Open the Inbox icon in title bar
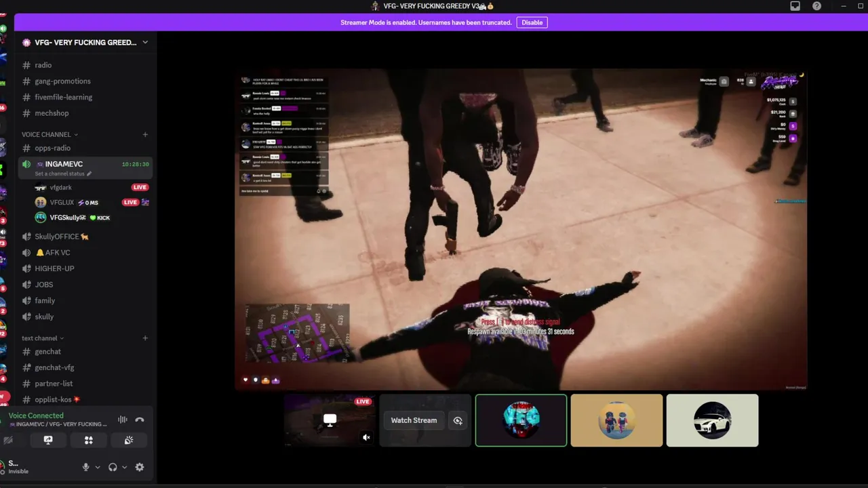Viewport: 868px width, 488px height. pos(795,6)
